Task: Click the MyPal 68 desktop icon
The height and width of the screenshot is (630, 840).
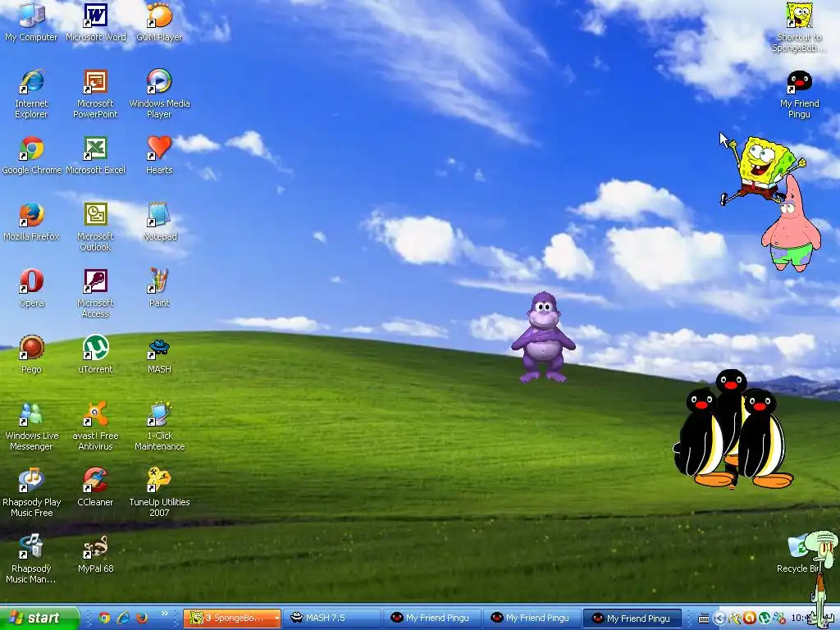Action: point(95,554)
